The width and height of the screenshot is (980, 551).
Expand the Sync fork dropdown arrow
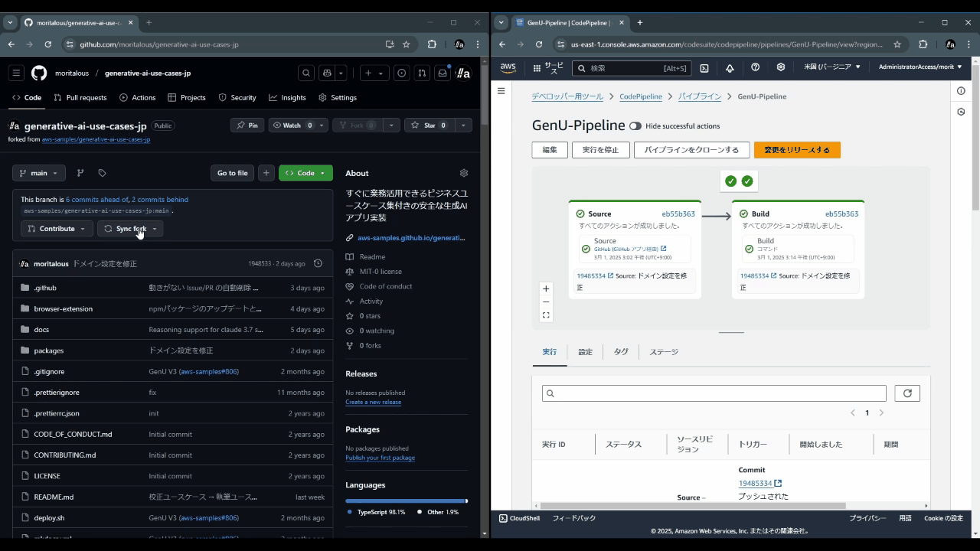[x=154, y=228]
